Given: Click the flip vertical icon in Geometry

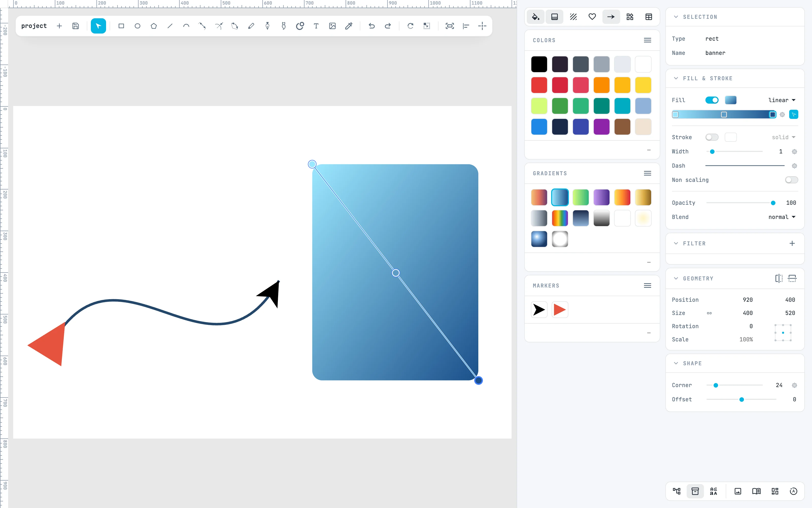Looking at the screenshot, I should pyautogui.click(x=792, y=278).
